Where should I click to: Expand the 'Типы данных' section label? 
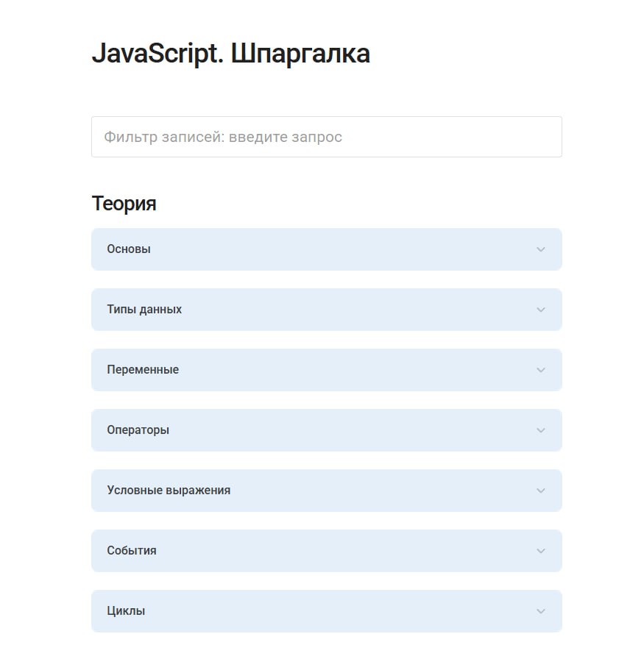[x=144, y=310]
